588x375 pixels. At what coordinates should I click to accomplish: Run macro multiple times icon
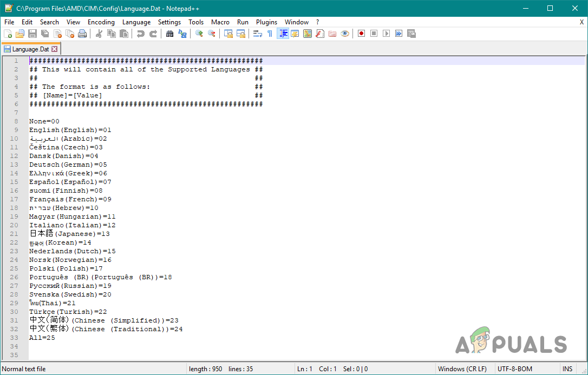(398, 34)
